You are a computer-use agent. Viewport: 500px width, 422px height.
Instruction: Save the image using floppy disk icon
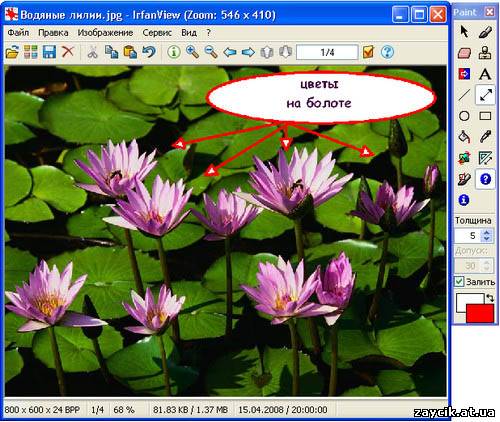point(49,52)
